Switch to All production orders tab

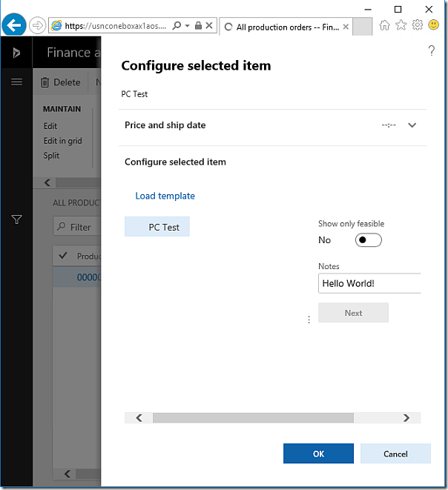(286, 27)
